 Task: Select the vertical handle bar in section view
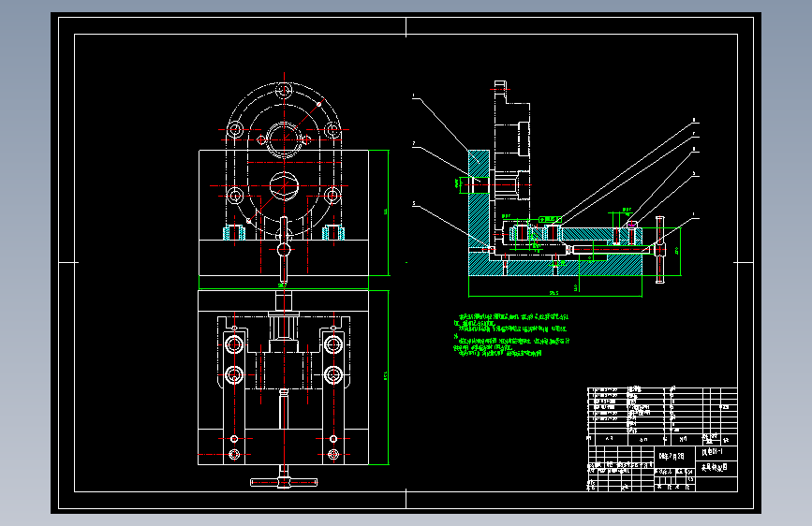(659, 250)
